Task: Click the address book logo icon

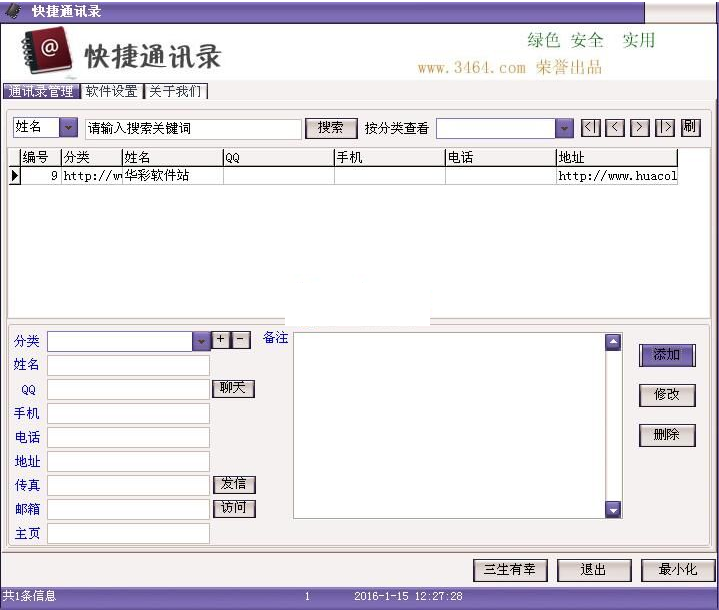Action: coord(47,51)
